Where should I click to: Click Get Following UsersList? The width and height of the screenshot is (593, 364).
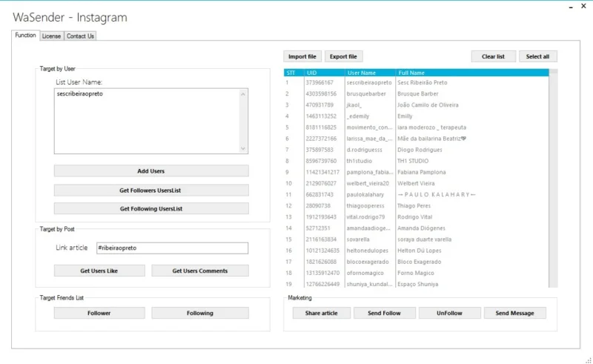151,208
